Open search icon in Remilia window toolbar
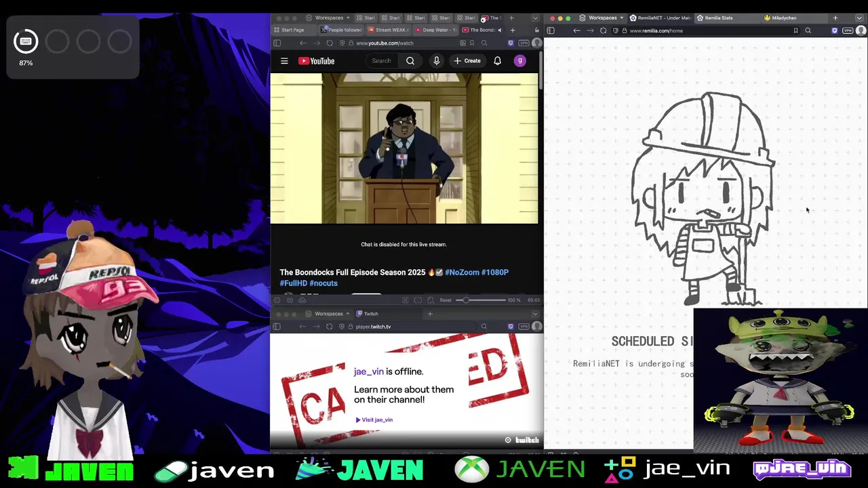Viewport: 868px width, 488px height. [808, 30]
